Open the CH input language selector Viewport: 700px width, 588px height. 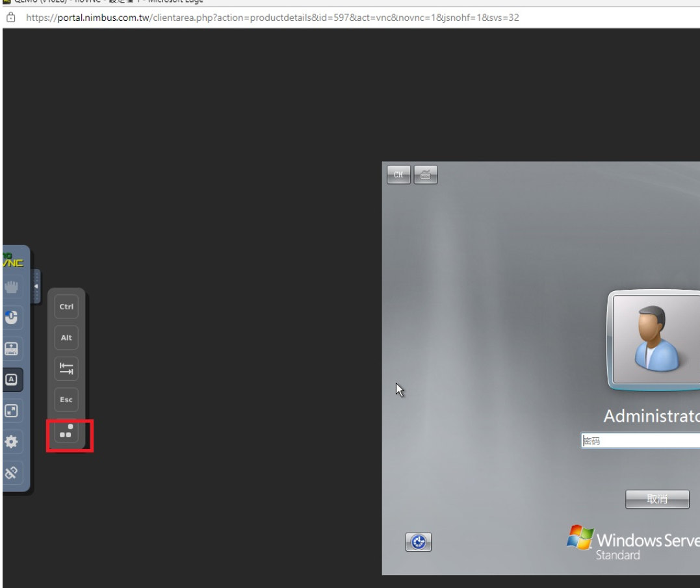(x=399, y=175)
